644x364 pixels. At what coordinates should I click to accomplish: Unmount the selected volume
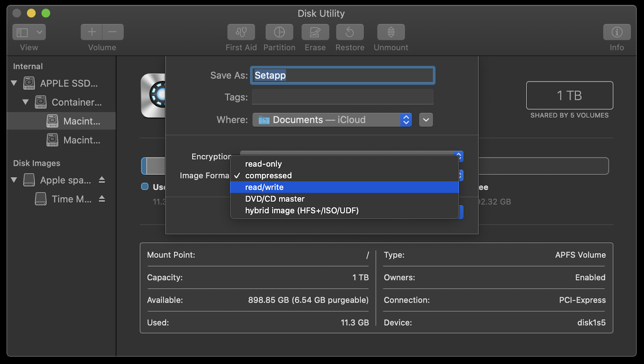coord(390,32)
